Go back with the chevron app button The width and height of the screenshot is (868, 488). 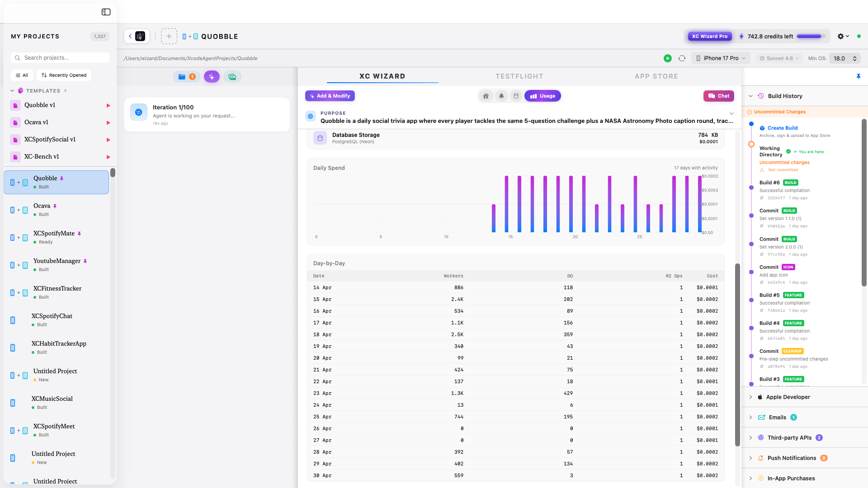(137, 36)
